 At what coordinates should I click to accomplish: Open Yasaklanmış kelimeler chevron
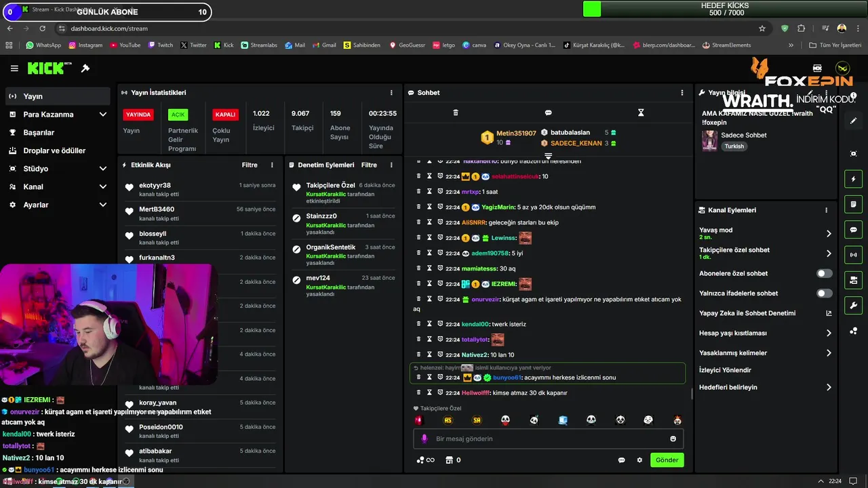[829, 353]
